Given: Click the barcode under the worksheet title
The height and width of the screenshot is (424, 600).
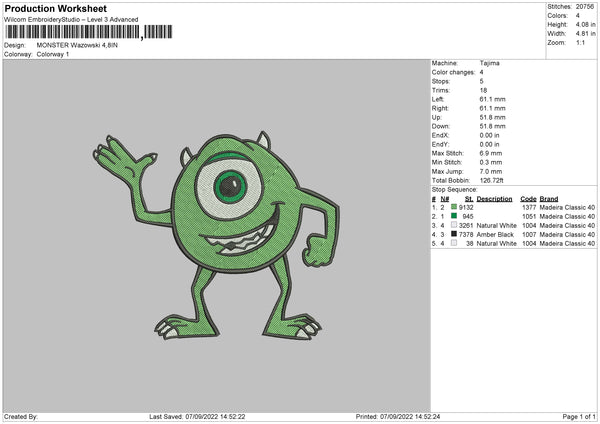Looking at the screenshot, I should click(89, 32).
